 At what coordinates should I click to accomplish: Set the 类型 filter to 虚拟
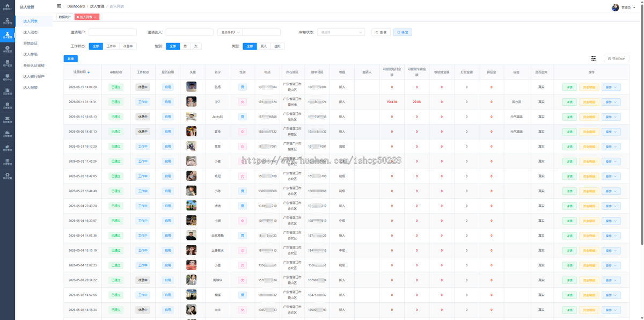[x=277, y=46]
